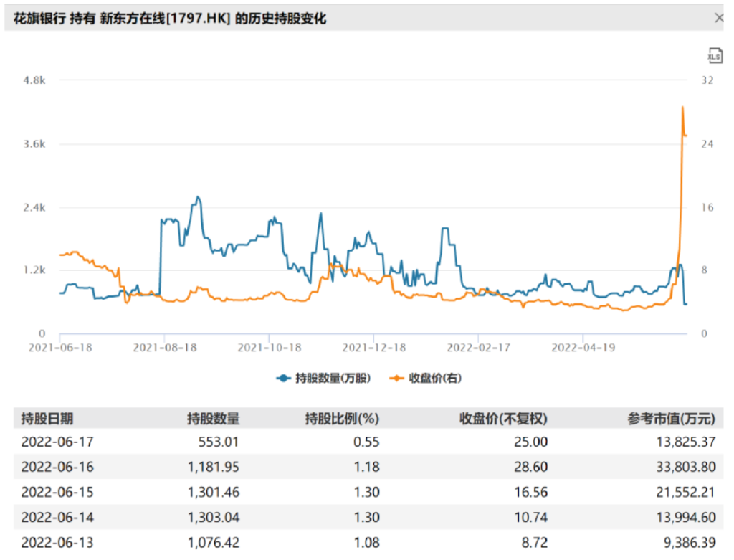Click right axis label 24
This screenshot has width=734, height=560.
(707, 144)
